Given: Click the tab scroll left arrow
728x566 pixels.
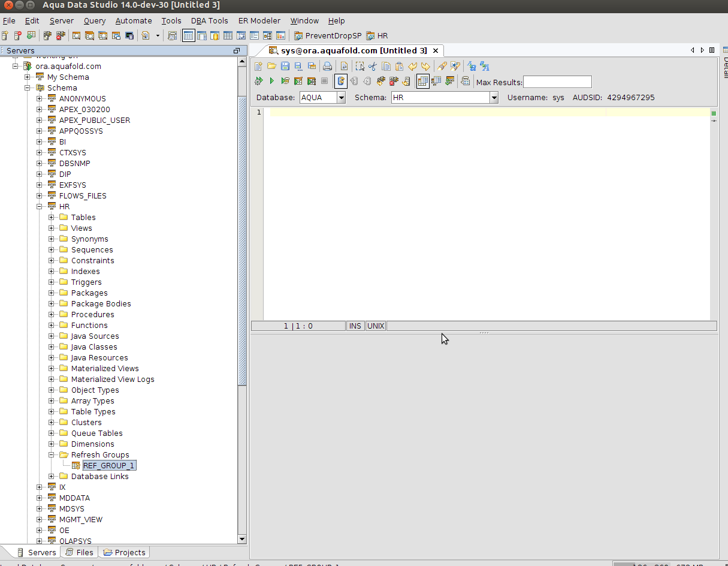Looking at the screenshot, I should pyautogui.click(x=693, y=50).
